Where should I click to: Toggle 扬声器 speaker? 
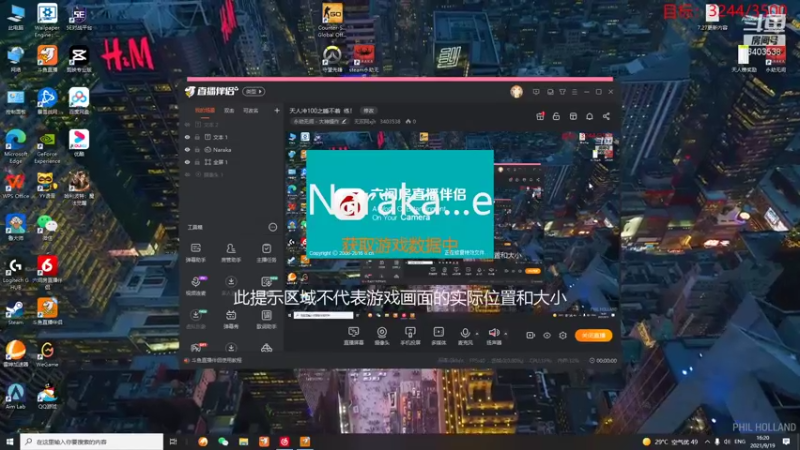coord(493,336)
